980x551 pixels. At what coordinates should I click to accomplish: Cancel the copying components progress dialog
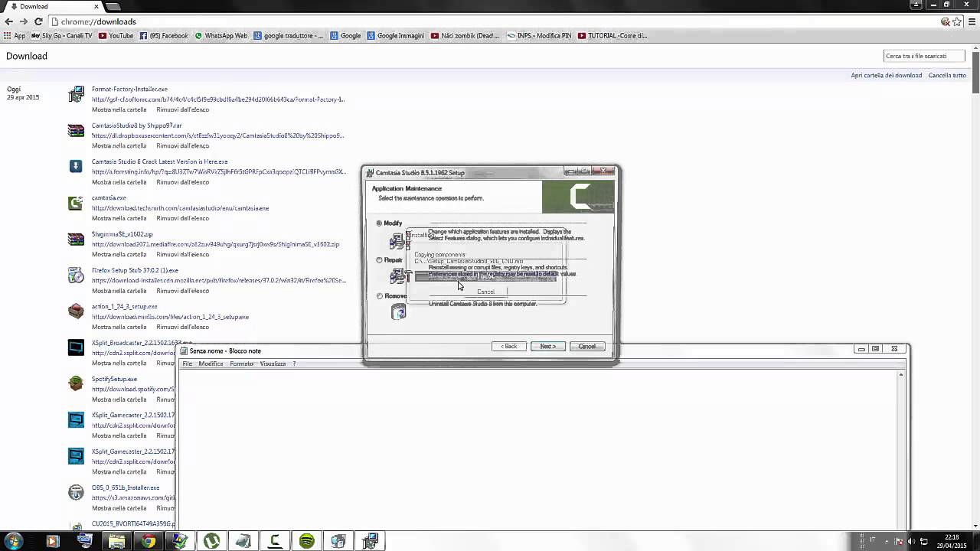(x=486, y=292)
